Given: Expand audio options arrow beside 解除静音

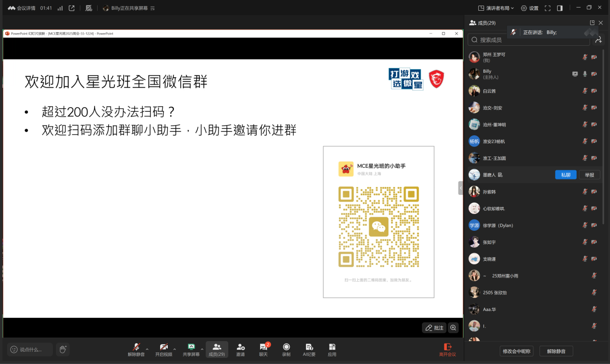Looking at the screenshot, I should [147, 349].
